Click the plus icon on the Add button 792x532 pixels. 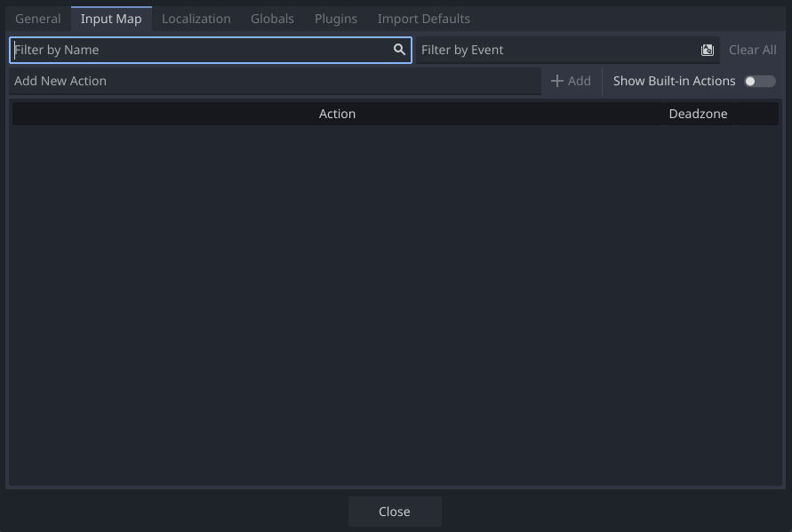pyautogui.click(x=556, y=81)
